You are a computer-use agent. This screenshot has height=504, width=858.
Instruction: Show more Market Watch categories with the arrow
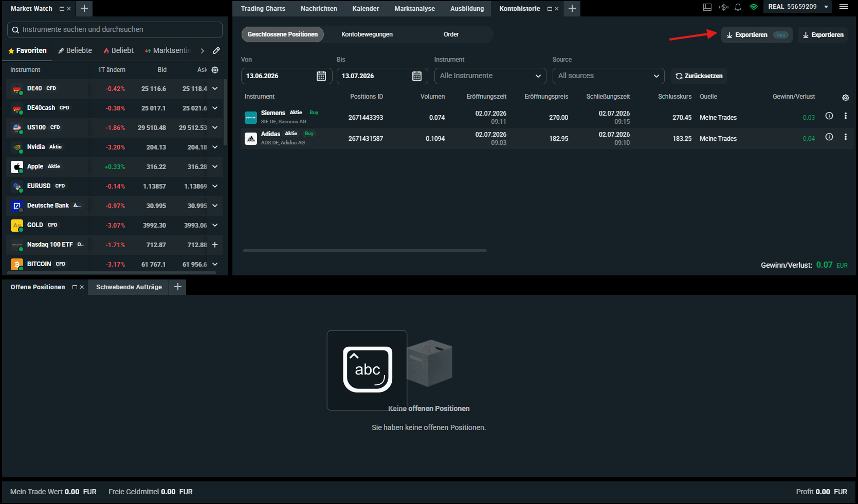203,50
